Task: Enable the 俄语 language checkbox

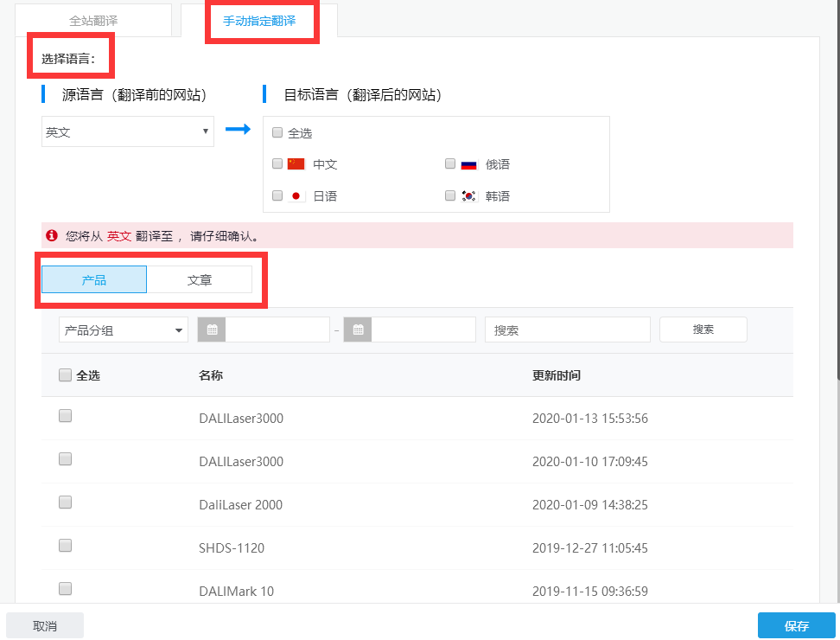Action: coord(450,163)
